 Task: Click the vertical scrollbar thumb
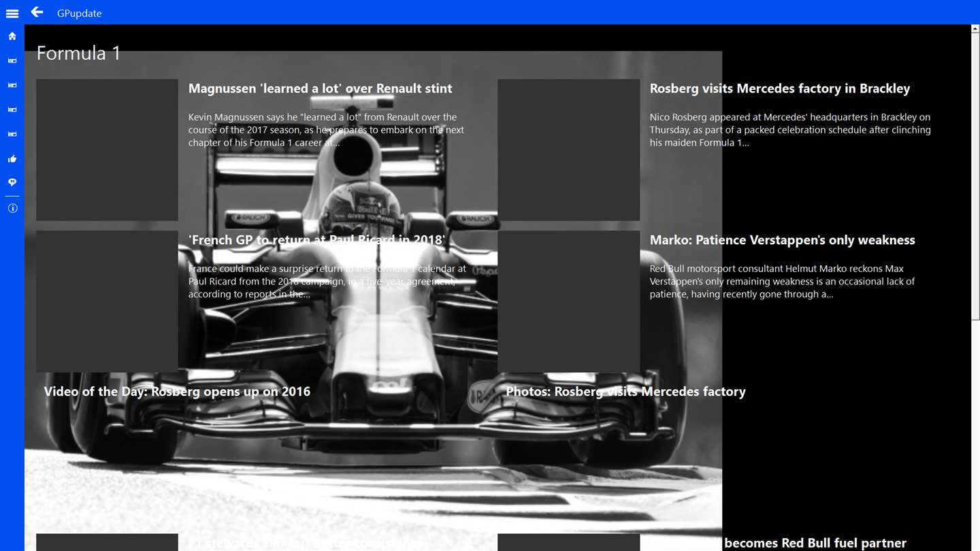point(975,177)
